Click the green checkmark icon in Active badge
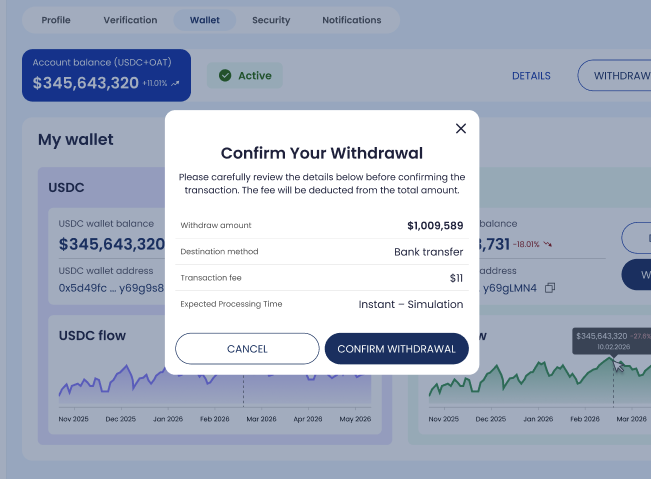Viewport: 651px width, 479px height. coord(225,75)
